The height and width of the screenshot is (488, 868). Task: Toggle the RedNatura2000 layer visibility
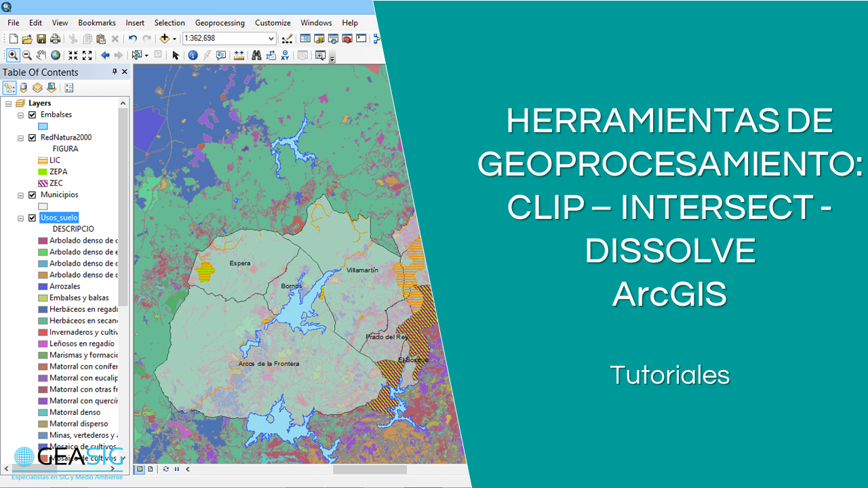click(x=32, y=137)
